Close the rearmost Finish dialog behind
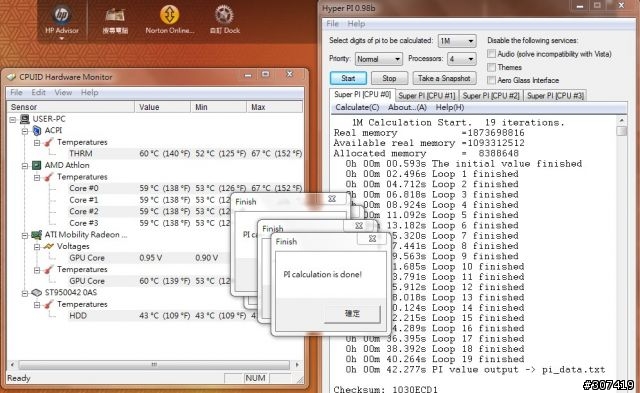The image size is (640, 393). click(332, 199)
